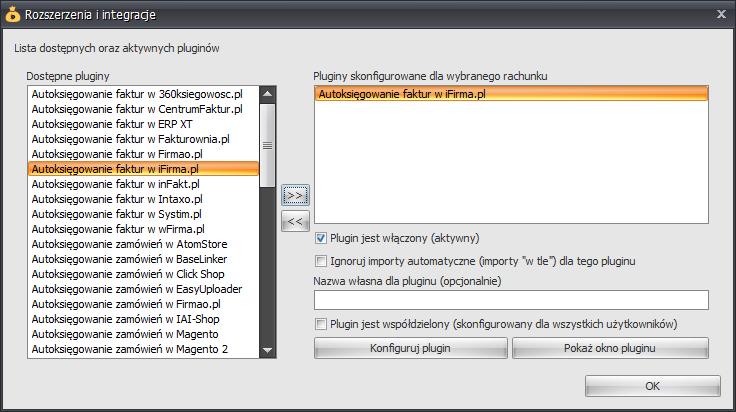
Task: Add selected plugin with the >> button
Action: 295,195
